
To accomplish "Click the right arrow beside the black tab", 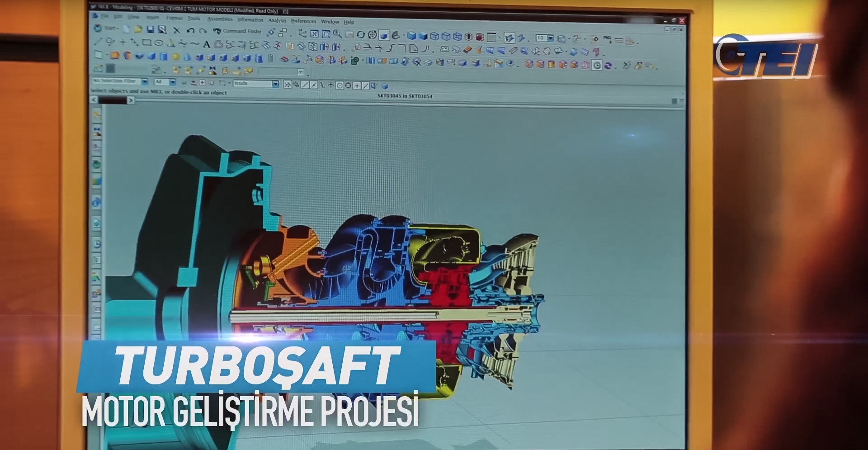I will 131,100.
